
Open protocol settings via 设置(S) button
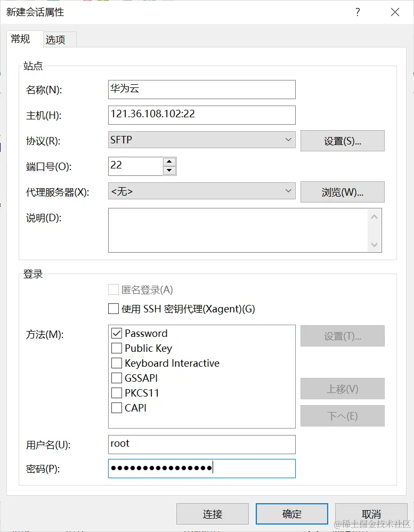coord(343,140)
